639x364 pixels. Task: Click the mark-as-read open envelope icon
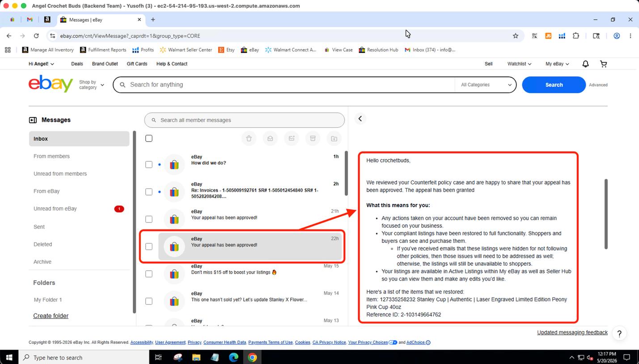(x=270, y=138)
